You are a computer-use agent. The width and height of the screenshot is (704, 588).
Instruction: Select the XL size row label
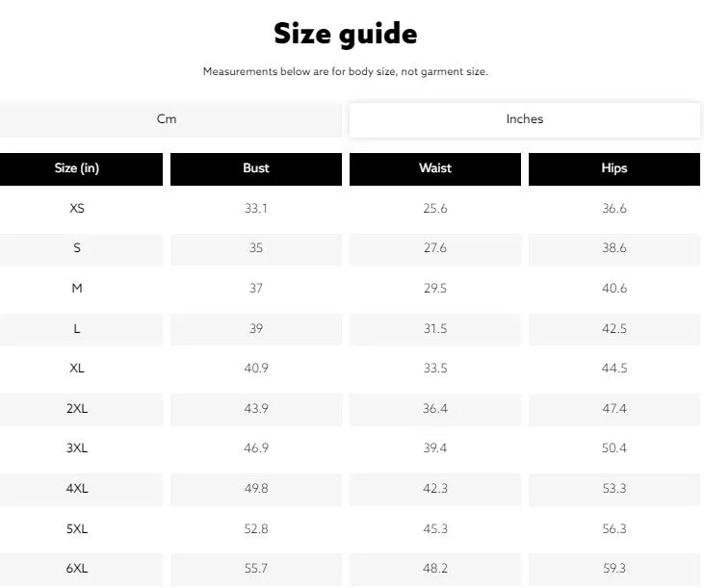77,369
